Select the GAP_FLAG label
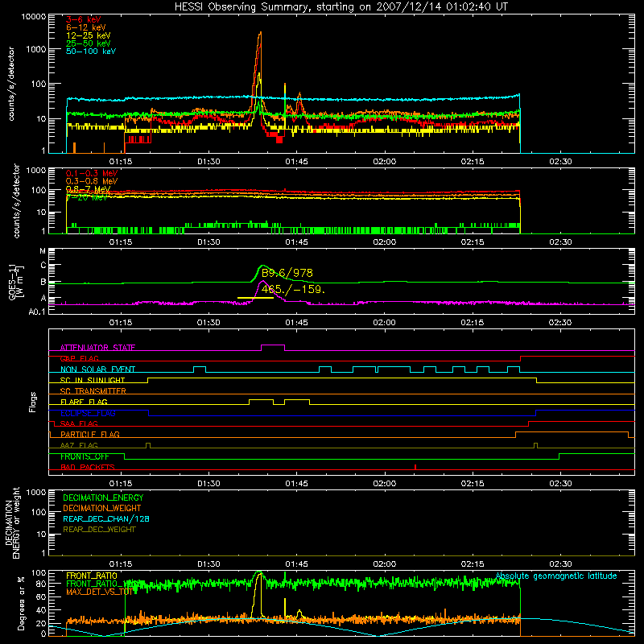The height and width of the screenshot is (644, 644). click(79, 358)
